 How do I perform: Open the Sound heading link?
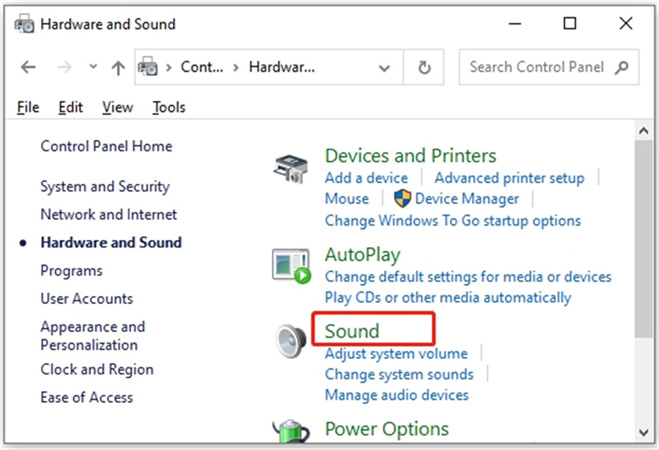pos(352,331)
